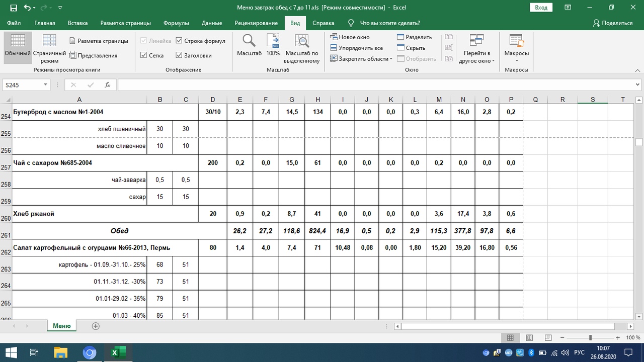Click Zoom to Selection (Масштаб по выделенному)
644x362 pixels.
(x=302, y=49)
